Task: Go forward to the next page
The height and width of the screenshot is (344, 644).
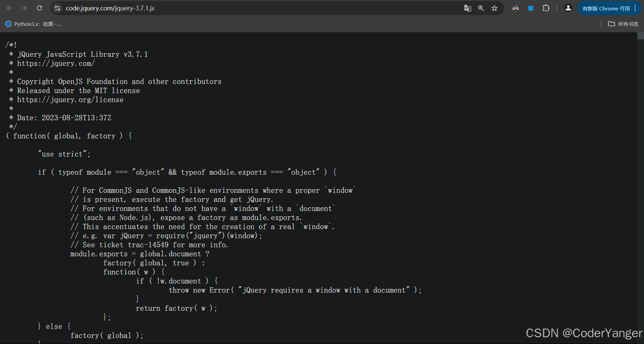Action: pos(24,8)
